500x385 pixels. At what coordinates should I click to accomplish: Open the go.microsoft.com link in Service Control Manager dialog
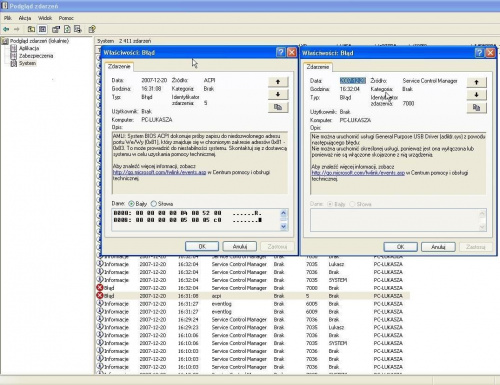coord(358,173)
